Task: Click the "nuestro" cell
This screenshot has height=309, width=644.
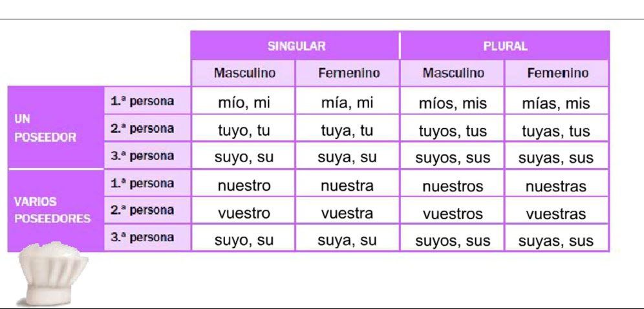Action: point(244,186)
